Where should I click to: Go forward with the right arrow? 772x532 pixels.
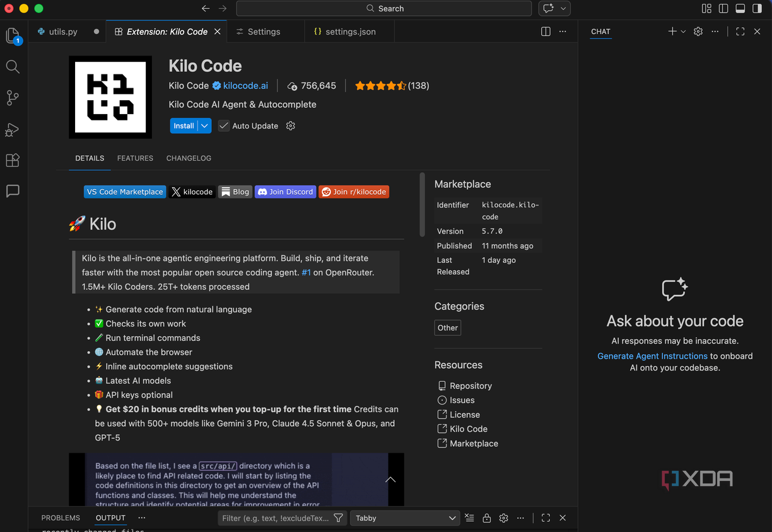click(x=222, y=8)
